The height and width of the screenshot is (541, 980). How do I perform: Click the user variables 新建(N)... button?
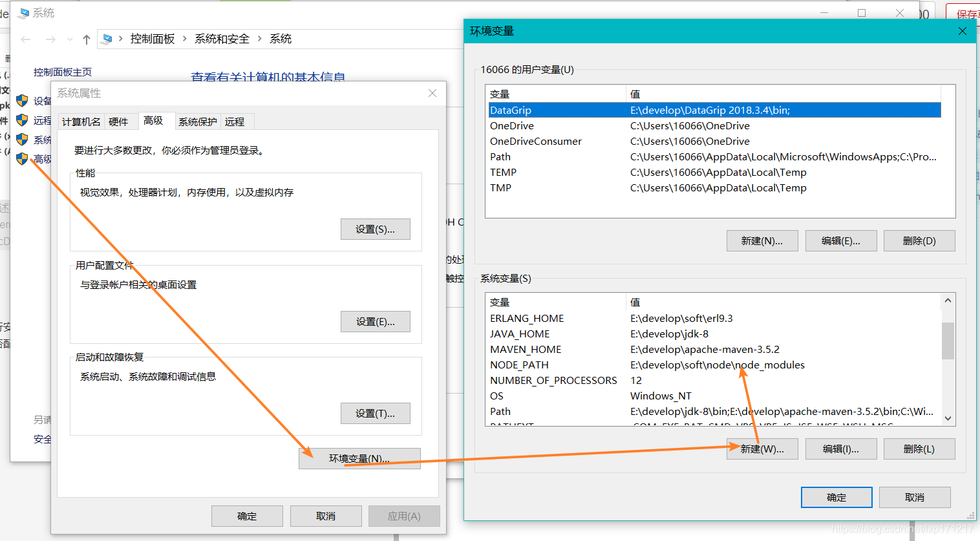(762, 240)
